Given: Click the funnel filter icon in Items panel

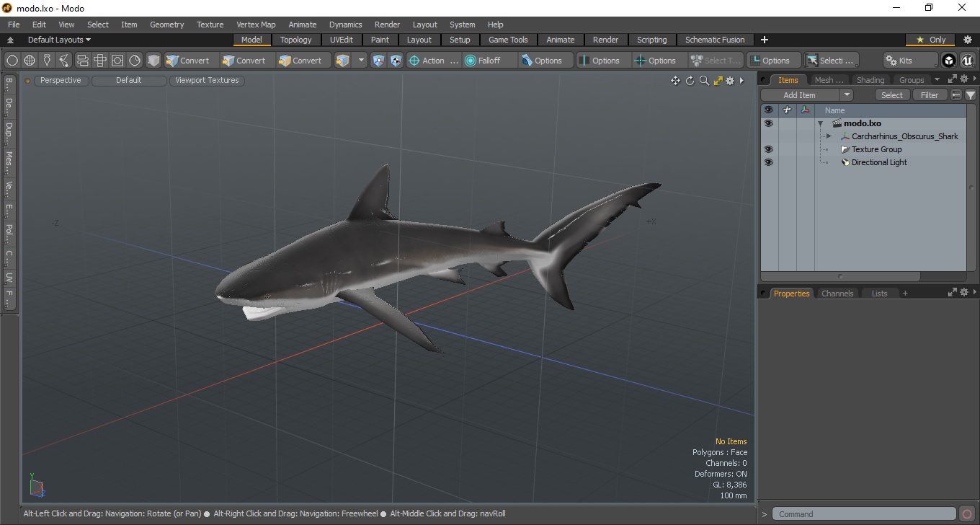Looking at the screenshot, I should coord(971,95).
